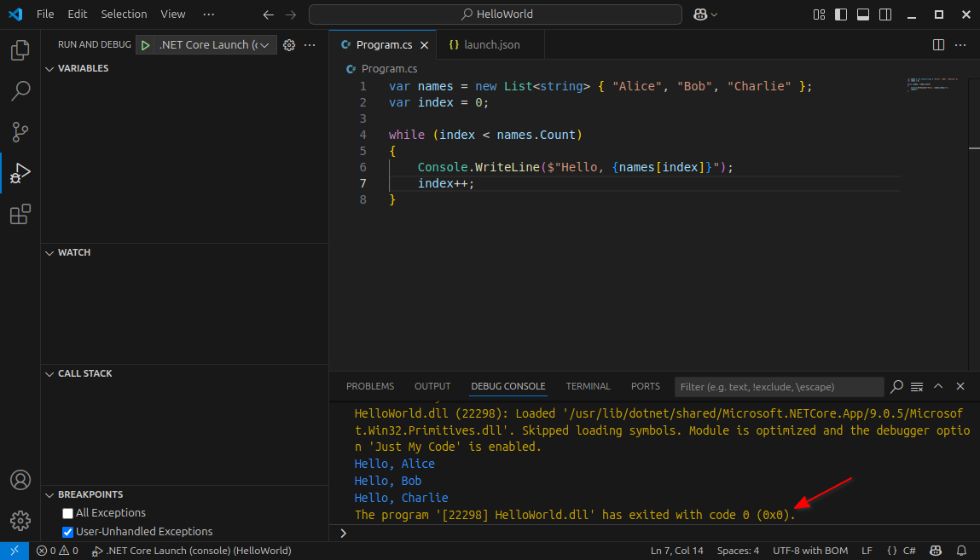Place cursor on index++ line 7
The width and height of the screenshot is (980, 560).
tap(445, 183)
